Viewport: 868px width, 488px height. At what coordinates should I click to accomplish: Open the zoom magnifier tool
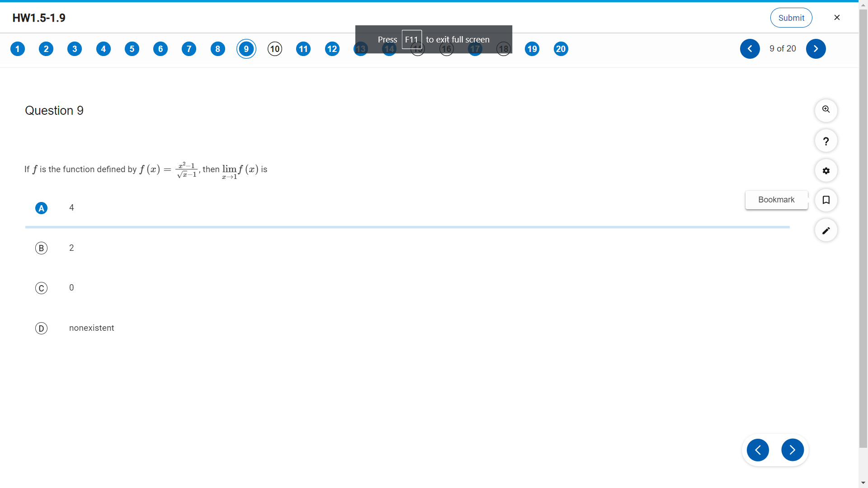pos(826,110)
